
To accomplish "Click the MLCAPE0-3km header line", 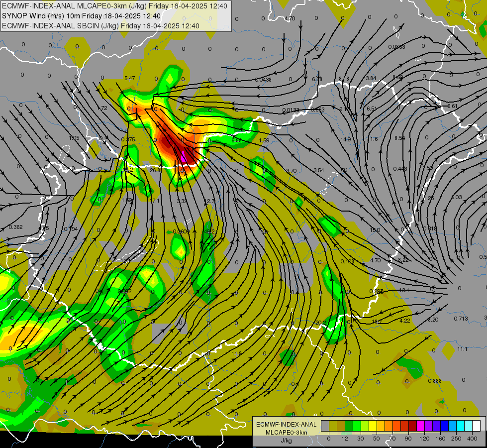I will (114, 6).
